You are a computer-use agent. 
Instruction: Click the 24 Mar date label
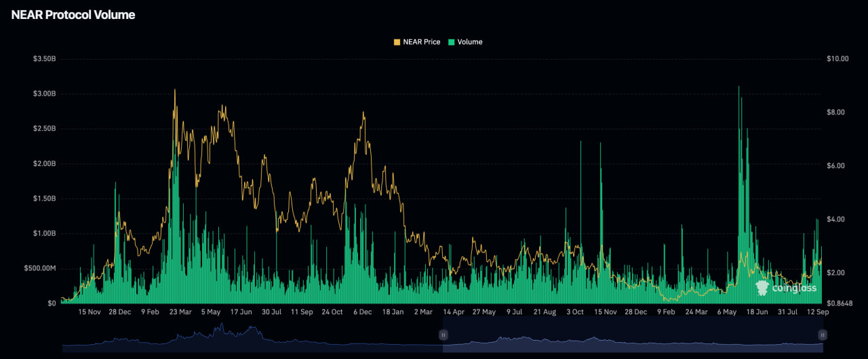tap(696, 312)
